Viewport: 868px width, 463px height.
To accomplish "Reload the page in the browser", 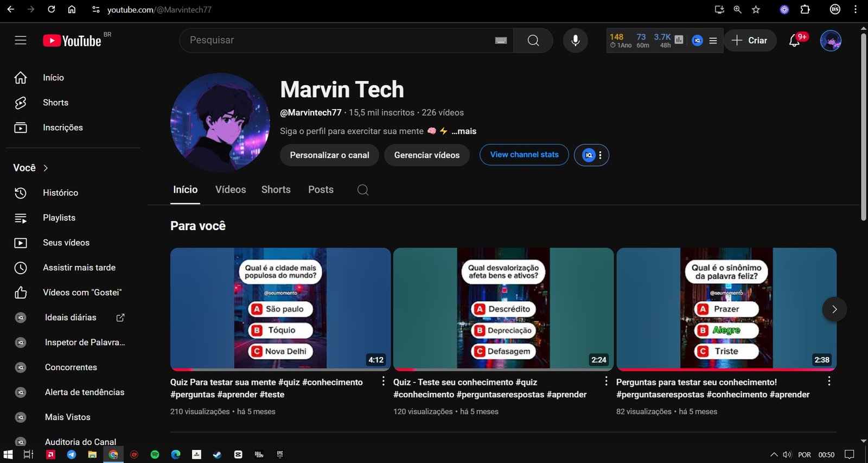I will click(x=51, y=9).
